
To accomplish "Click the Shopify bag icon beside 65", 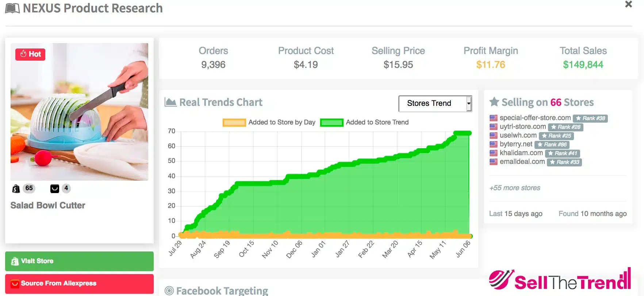I will click(16, 189).
